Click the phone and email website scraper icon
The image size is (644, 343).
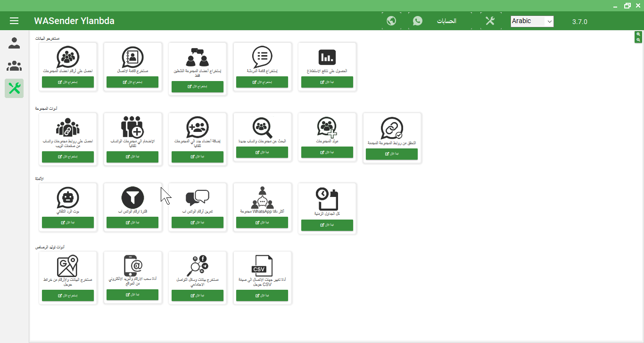click(x=132, y=266)
